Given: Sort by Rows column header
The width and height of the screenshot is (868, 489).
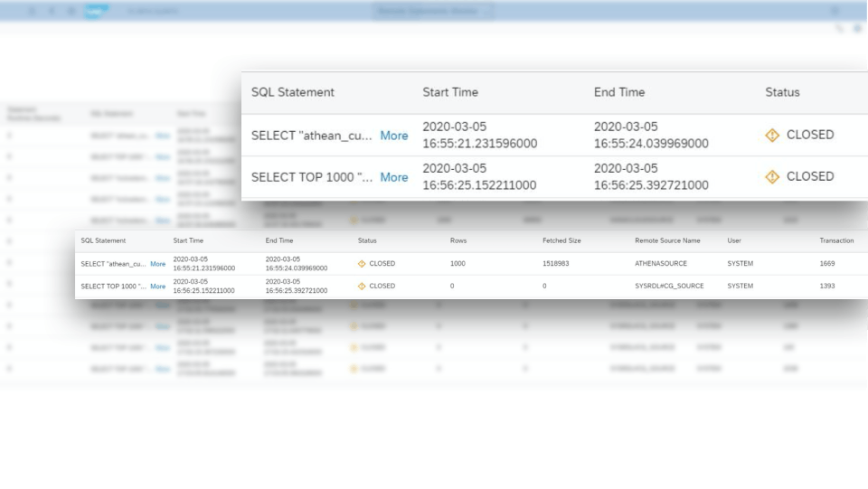Looking at the screenshot, I should (458, 240).
